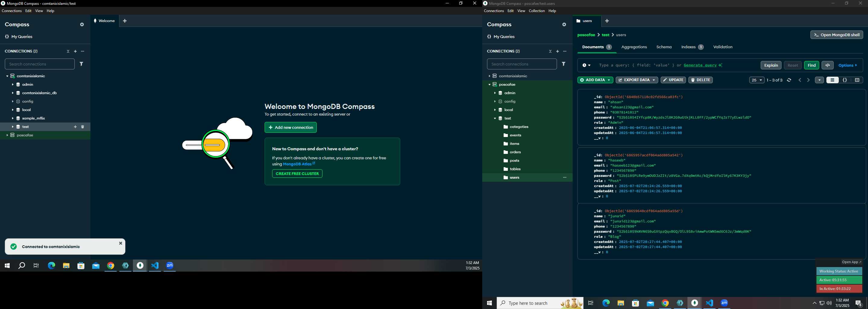This screenshot has width=868, height=309.
Task: Add new connection plus icon in left sidebar
Action: point(75,51)
